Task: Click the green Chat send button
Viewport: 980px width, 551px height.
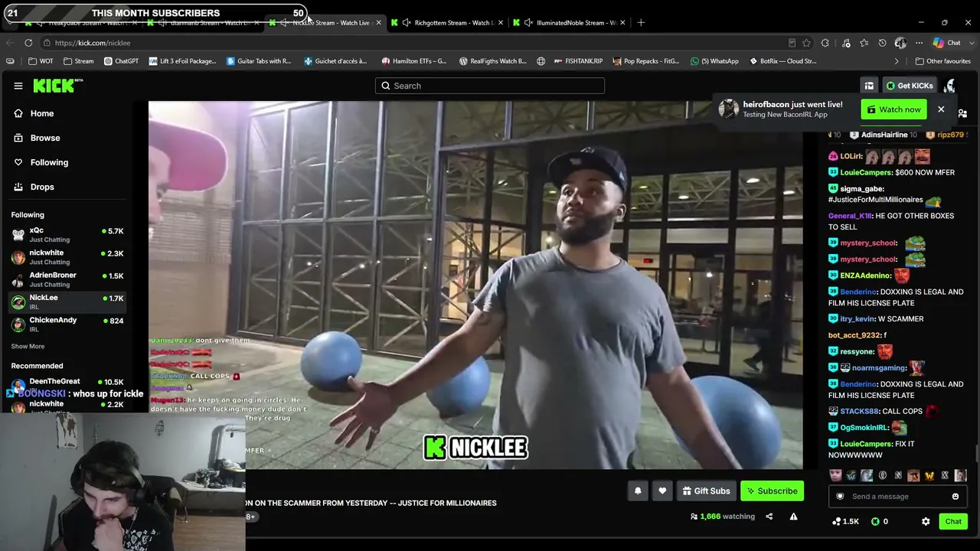Action: pos(953,521)
